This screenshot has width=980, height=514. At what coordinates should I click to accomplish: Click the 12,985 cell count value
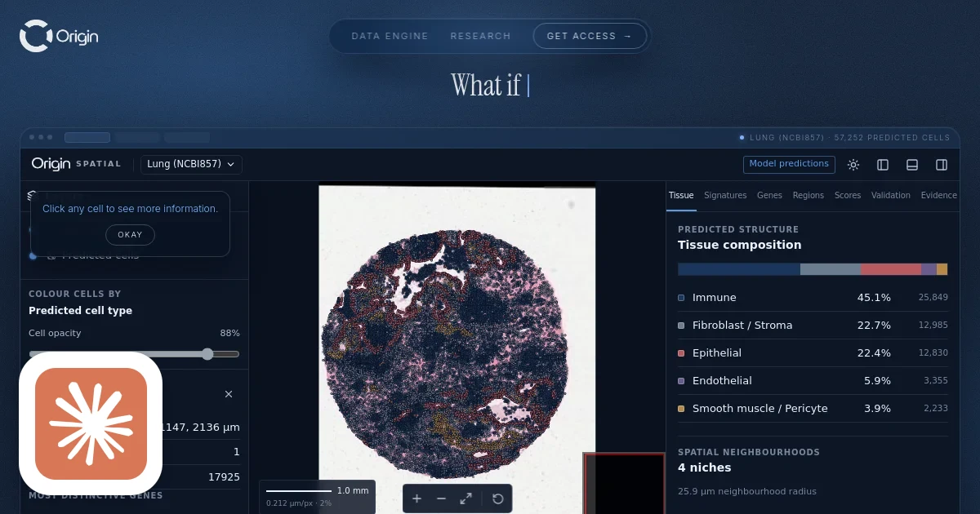pos(933,326)
